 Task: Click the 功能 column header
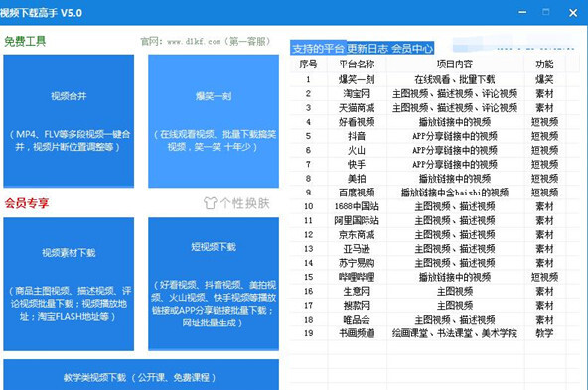pos(544,65)
